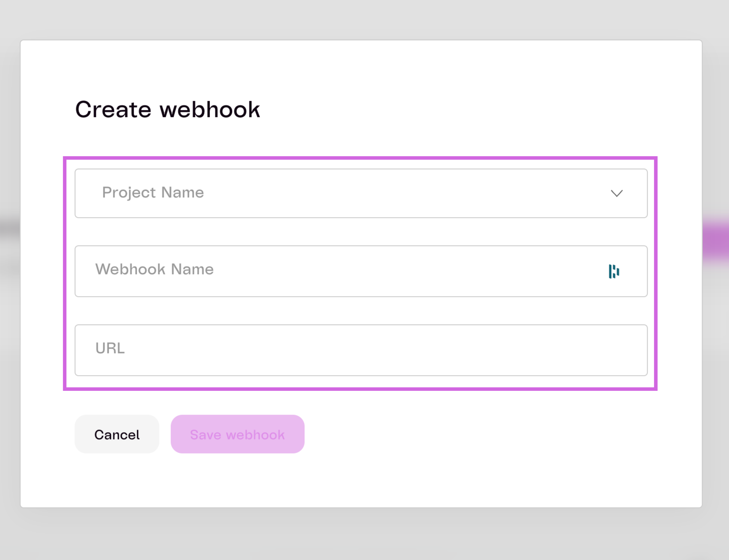Screen dimensions: 729x560
Task: Focus the URL input field
Action: (361, 350)
